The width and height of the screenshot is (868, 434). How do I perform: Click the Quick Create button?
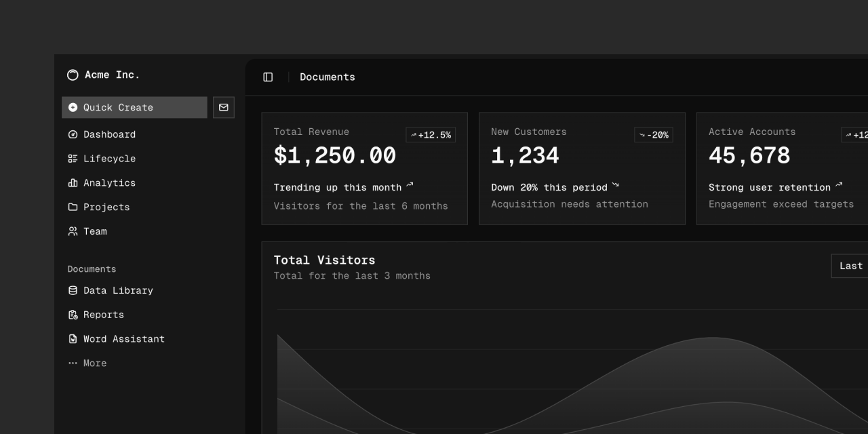point(117,107)
